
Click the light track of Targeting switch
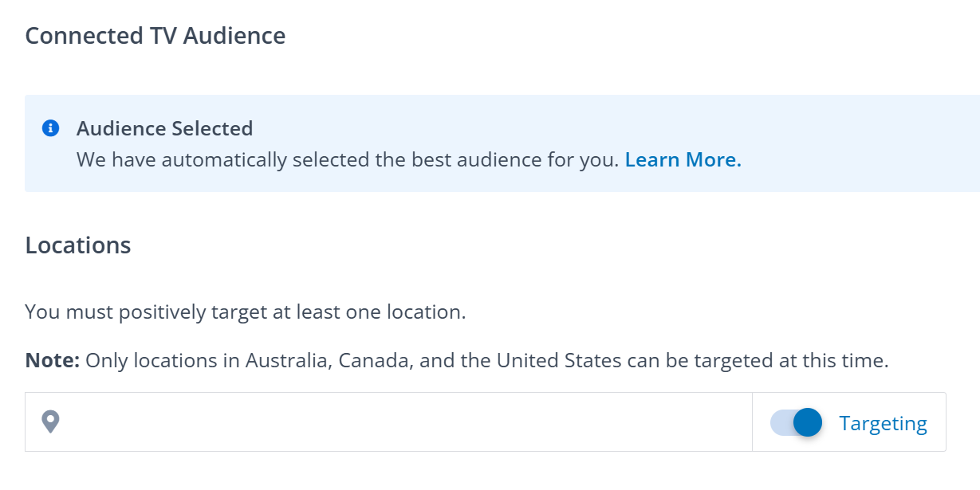[x=779, y=422]
